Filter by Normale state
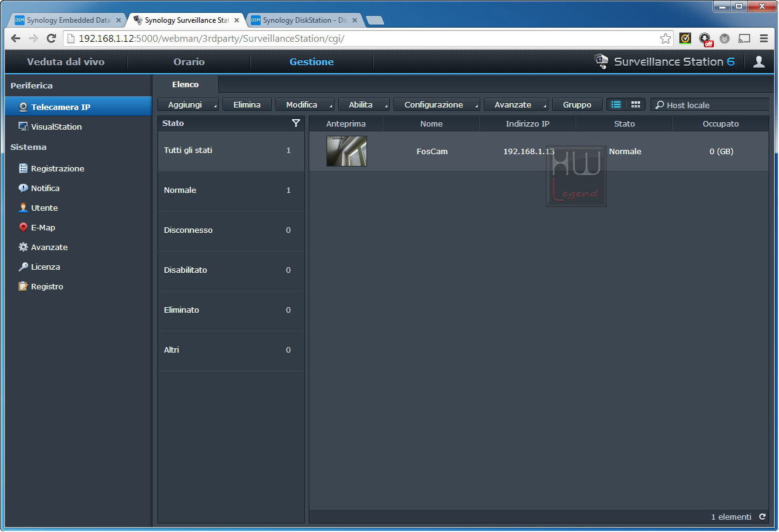Image resolution: width=779 pixels, height=532 pixels. click(231, 190)
